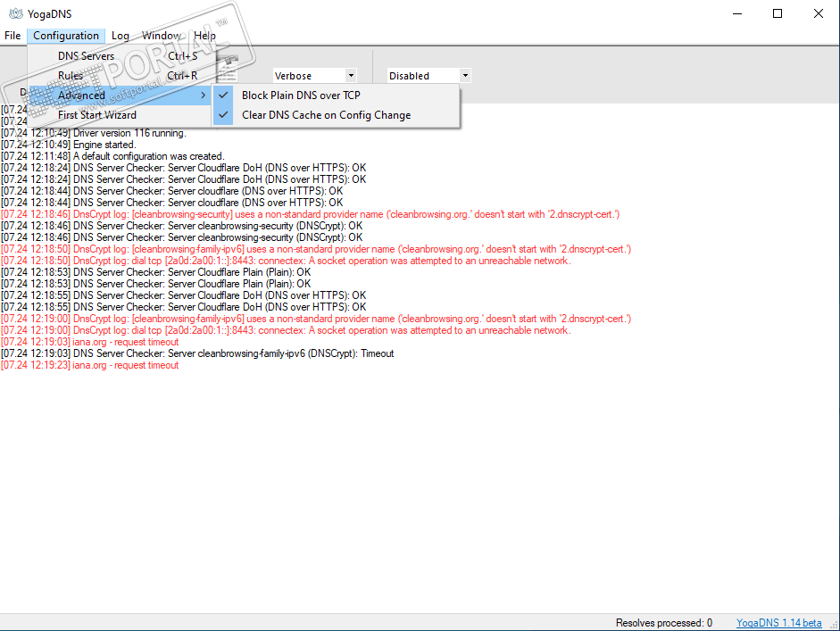Select the 12:18:50 unreachable network error line
Viewport: 840px width, 631px height.
[x=286, y=261]
